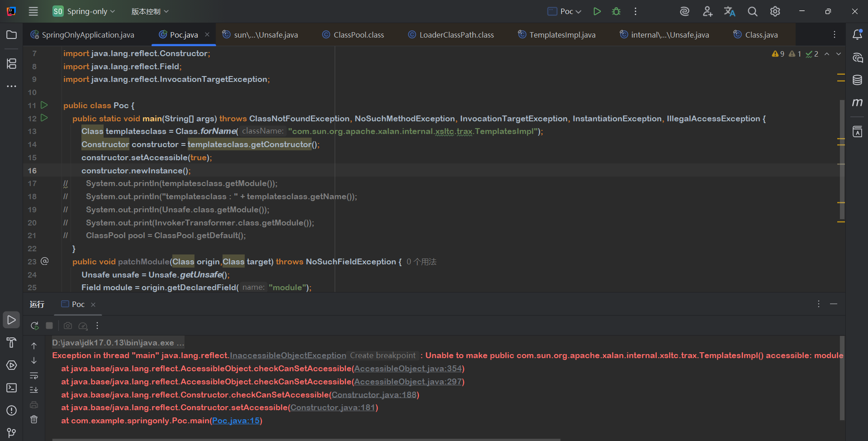The image size is (868, 441).
Task: Follow the Poc.java:15 stack trace link
Action: coord(236,421)
